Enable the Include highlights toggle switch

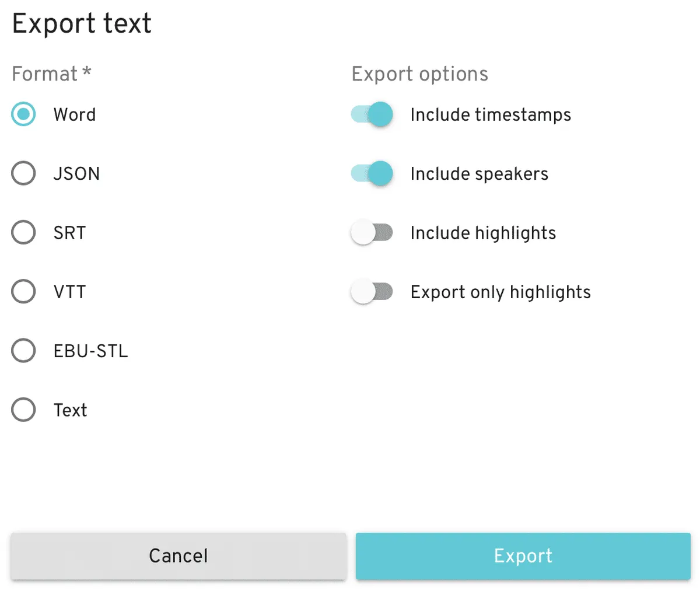(x=372, y=232)
